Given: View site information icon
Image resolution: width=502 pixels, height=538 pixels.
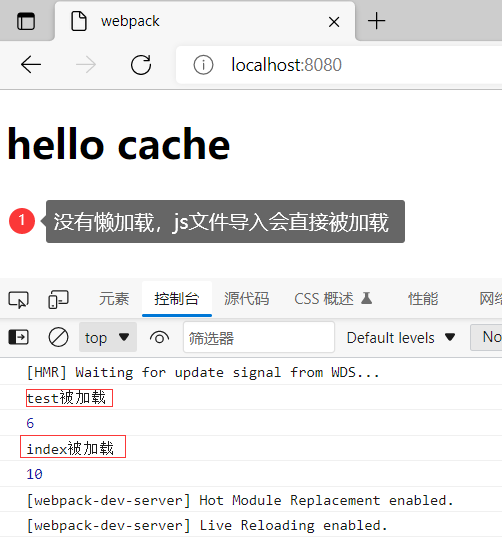Looking at the screenshot, I should point(203,65).
